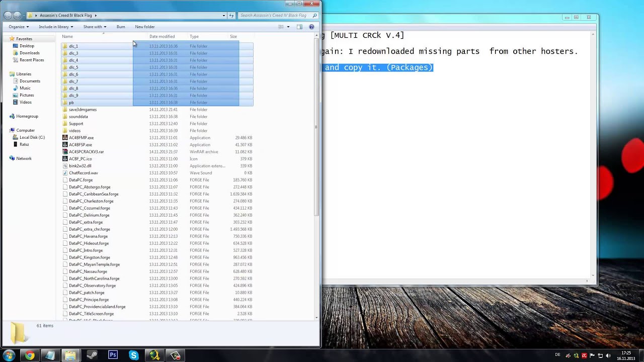Select Favorites in the navigation pane

point(24,39)
